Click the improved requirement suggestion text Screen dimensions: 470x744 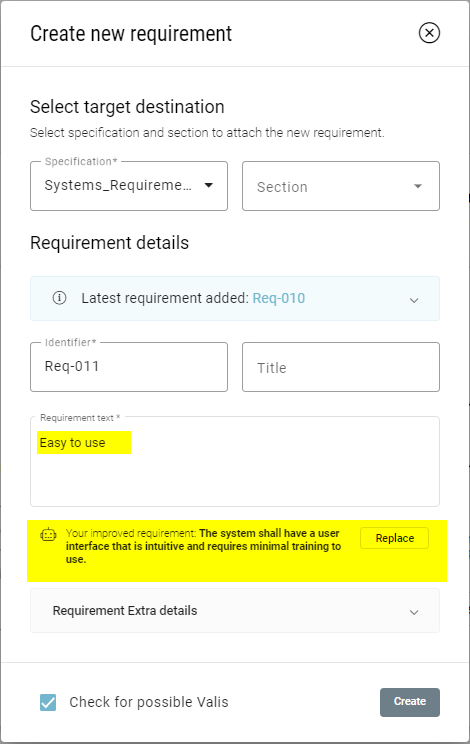coord(203,546)
